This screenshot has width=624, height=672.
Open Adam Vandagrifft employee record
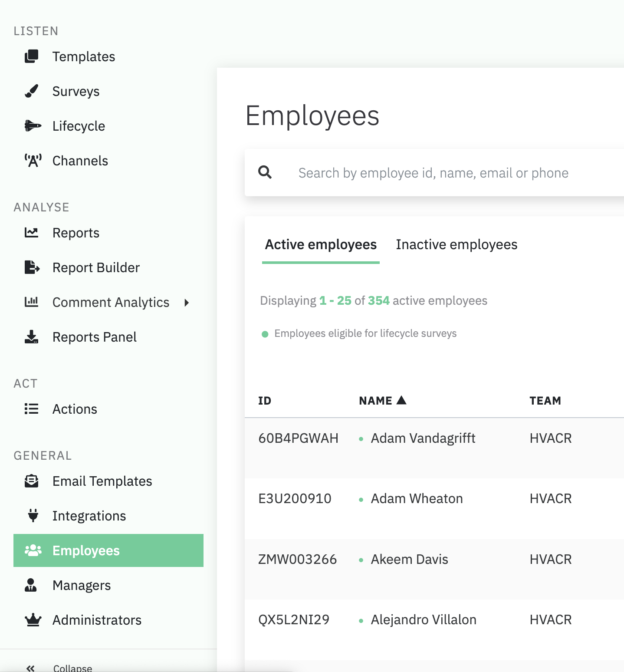(x=423, y=438)
